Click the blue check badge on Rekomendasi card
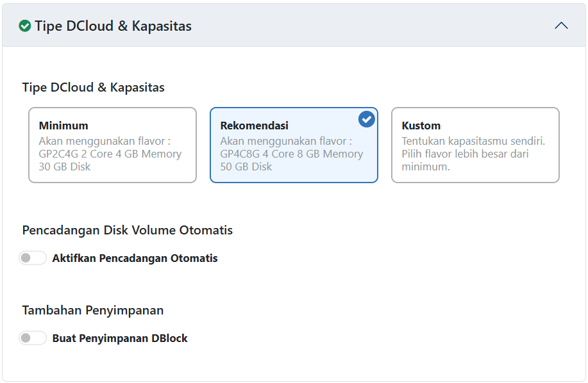 point(365,118)
